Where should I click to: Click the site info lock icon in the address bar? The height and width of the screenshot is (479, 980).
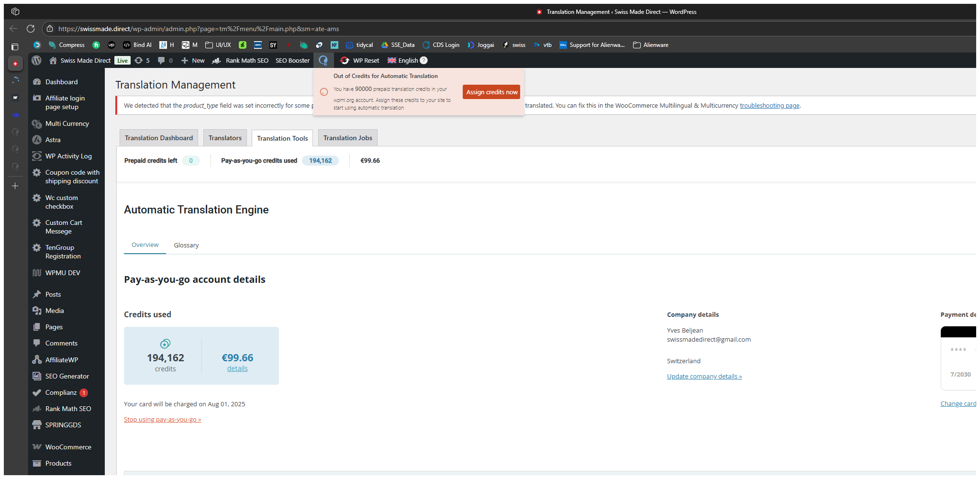[x=50, y=29]
